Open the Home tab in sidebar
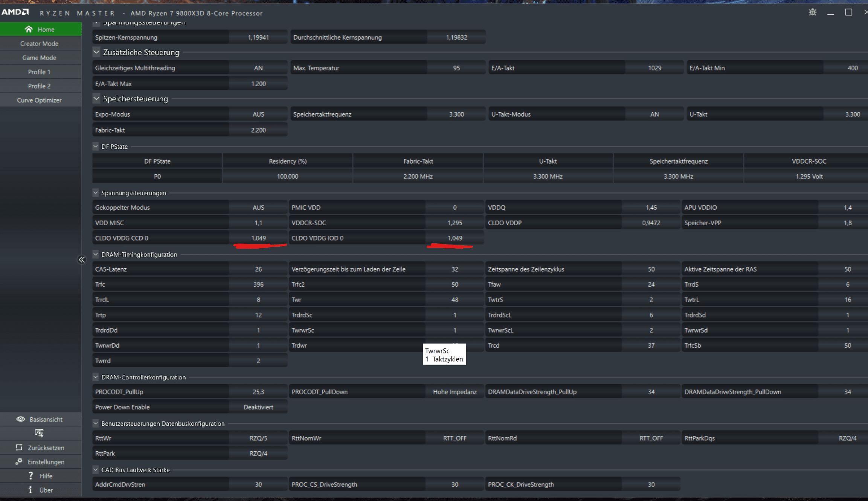868x501 pixels. point(41,29)
